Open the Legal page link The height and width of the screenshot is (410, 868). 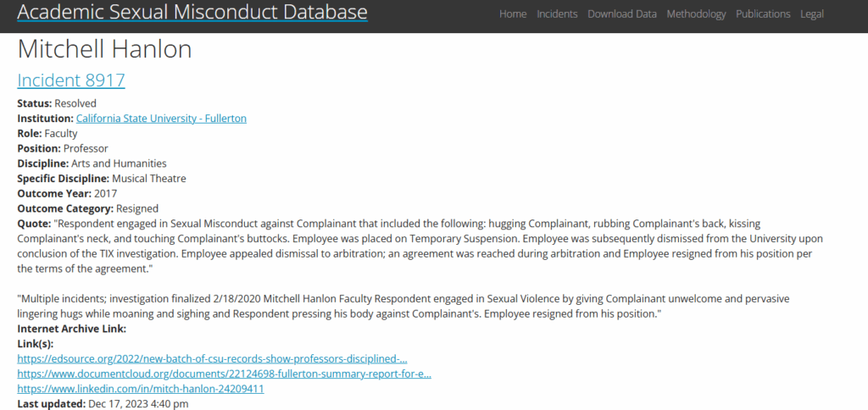(811, 14)
